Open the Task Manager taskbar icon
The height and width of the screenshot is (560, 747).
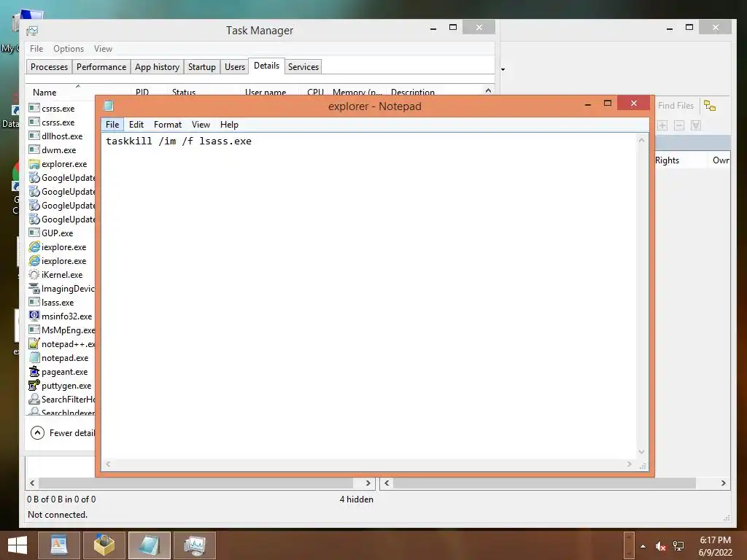click(x=194, y=545)
